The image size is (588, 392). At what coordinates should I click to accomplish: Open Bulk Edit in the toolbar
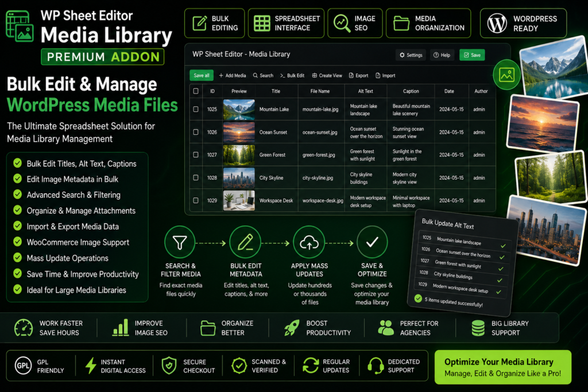pos(292,75)
